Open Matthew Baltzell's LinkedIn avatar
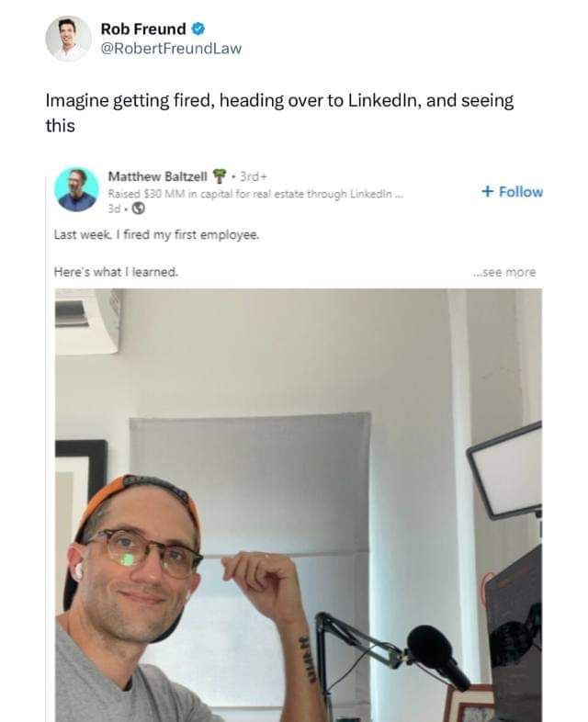588x722 pixels. (76, 189)
